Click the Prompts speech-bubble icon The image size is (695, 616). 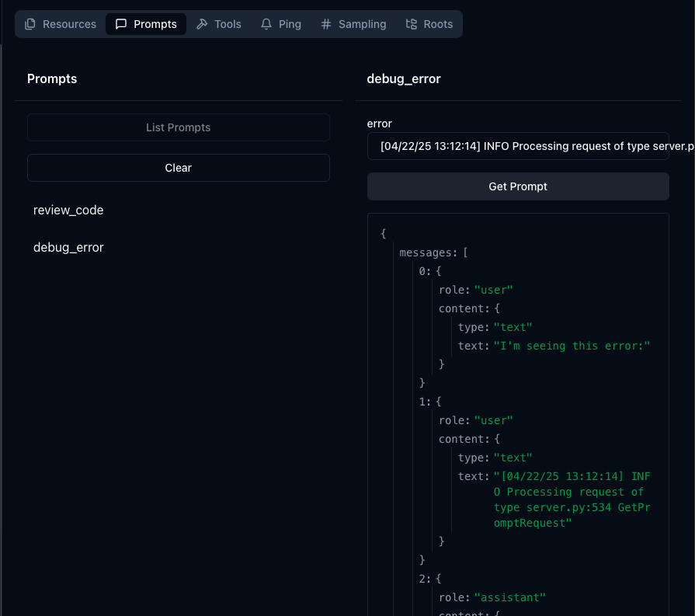pyautogui.click(x=121, y=24)
